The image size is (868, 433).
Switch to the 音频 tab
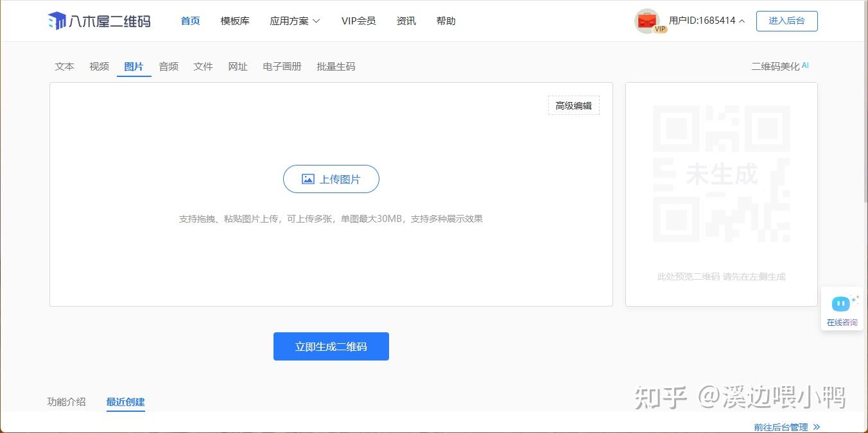169,66
